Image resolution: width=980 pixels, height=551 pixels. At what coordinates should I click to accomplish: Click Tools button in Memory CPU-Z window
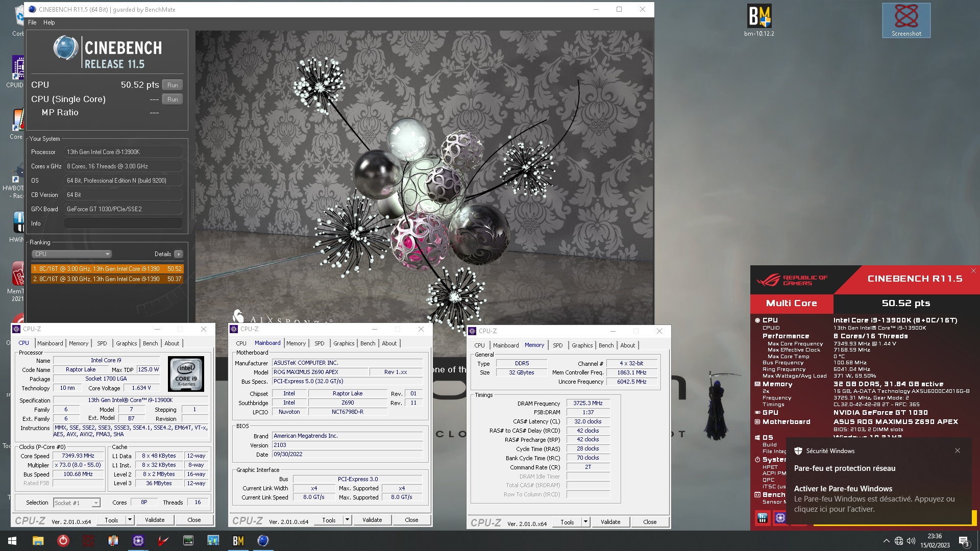click(x=567, y=522)
